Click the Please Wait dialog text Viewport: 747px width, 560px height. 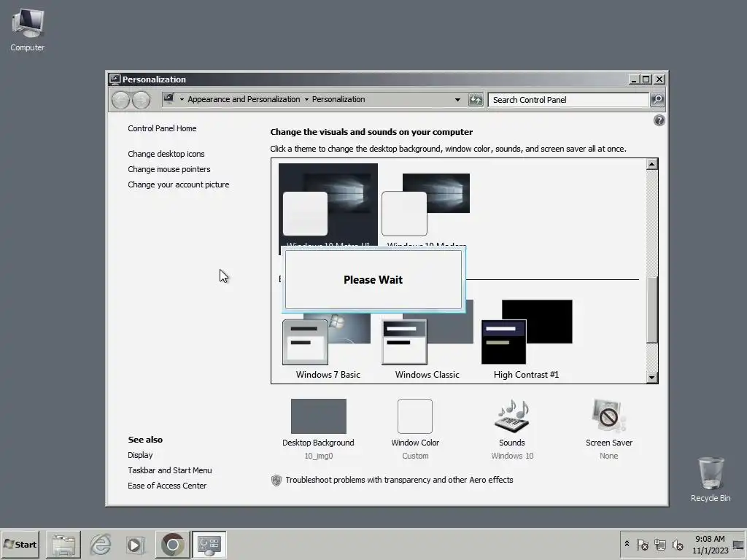tap(373, 279)
